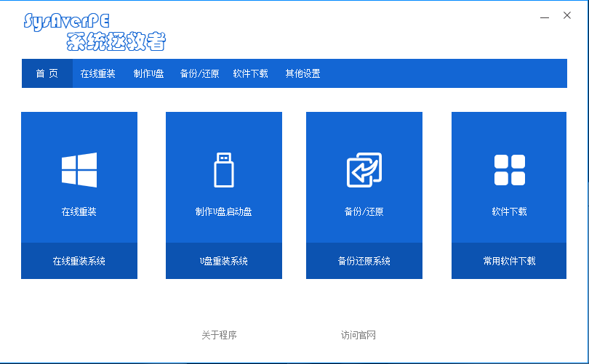Click the 备份还原系统 button

pyautogui.click(x=364, y=261)
